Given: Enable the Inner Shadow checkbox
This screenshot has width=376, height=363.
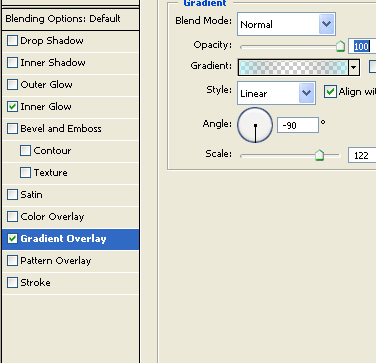Looking at the screenshot, I should (12, 63).
